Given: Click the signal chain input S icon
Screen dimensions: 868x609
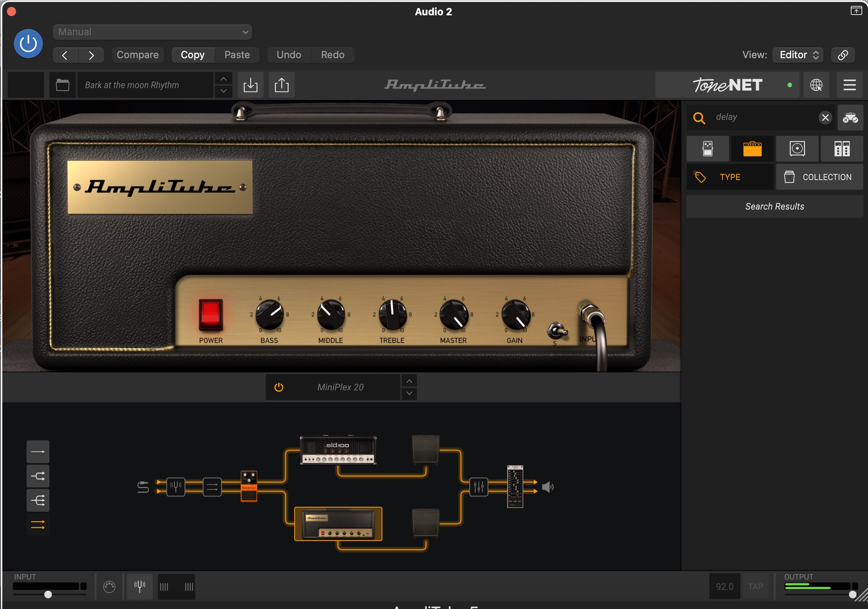Looking at the screenshot, I should tap(143, 487).
